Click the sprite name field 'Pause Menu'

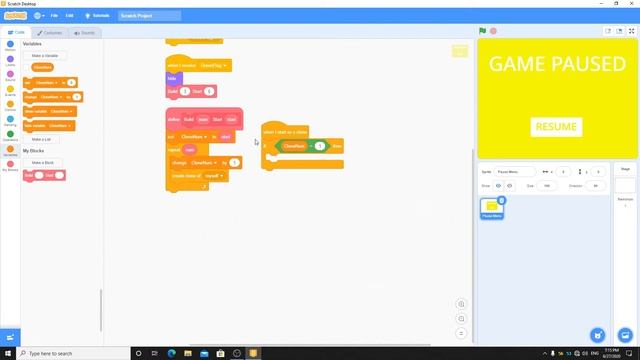click(x=514, y=172)
